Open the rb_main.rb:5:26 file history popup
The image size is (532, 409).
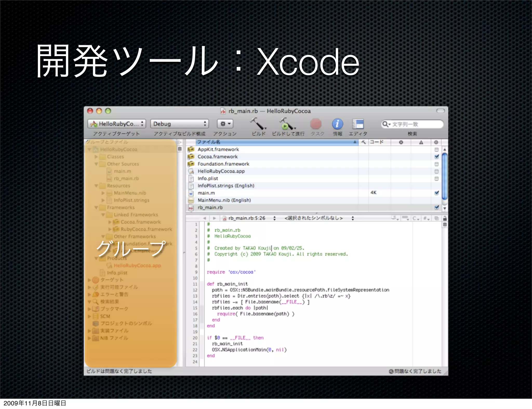(x=249, y=218)
